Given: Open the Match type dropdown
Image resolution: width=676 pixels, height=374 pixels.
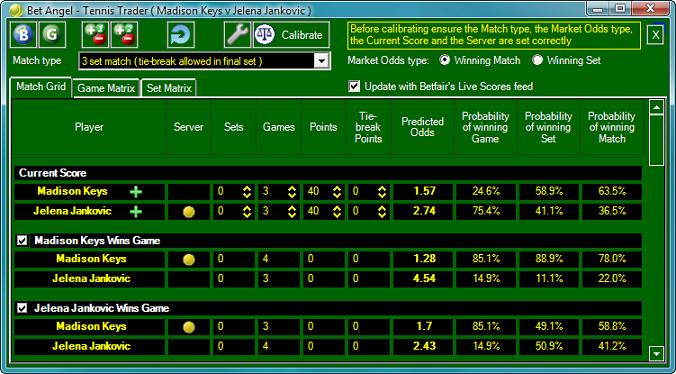Looking at the screenshot, I should tap(321, 61).
